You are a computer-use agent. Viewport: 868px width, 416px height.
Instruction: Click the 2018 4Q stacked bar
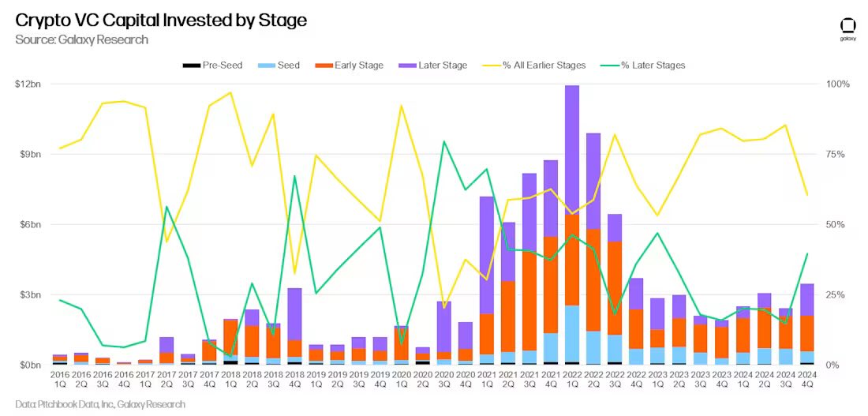[x=294, y=326]
